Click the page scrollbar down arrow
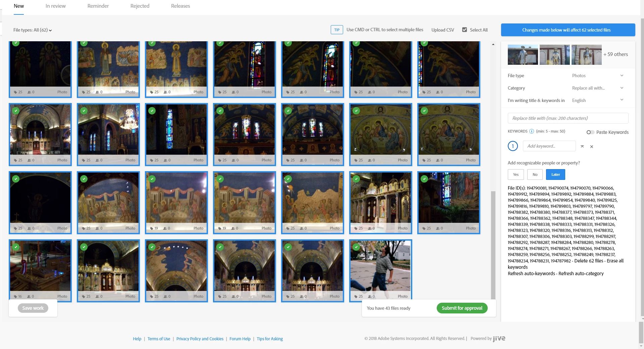 tap(641, 346)
